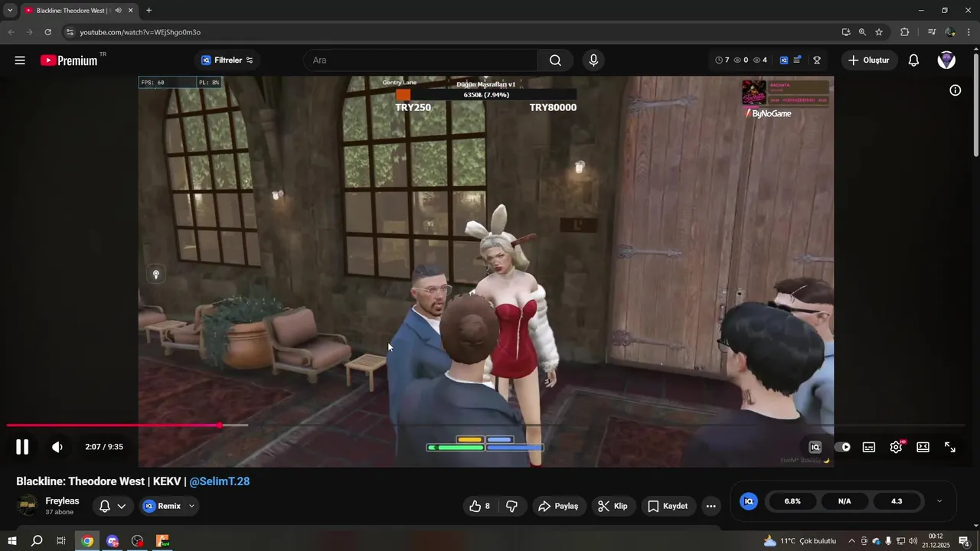Like the video with thumbs up
This screenshot has height=551, width=980.
479,506
